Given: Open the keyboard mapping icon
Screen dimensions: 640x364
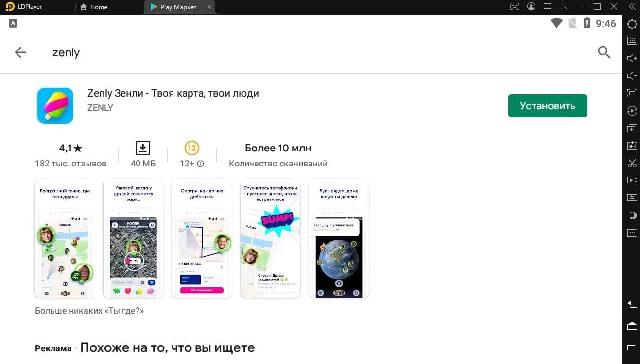Looking at the screenshot, I should [632, 41].
